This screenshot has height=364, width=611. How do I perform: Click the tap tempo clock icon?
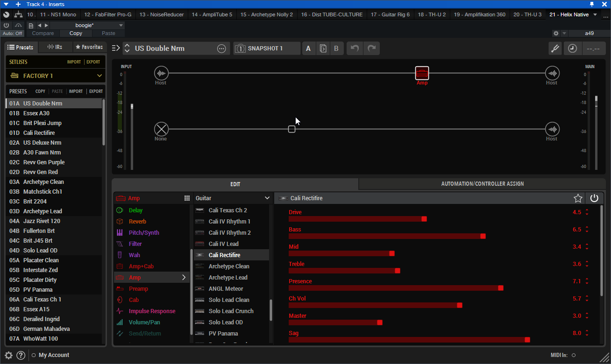click(573, 49)
